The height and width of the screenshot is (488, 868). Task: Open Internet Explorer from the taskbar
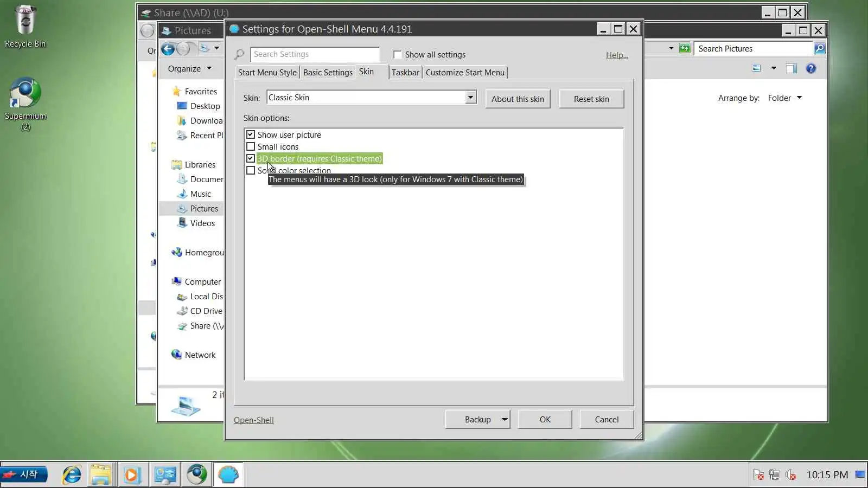(72, 475)
